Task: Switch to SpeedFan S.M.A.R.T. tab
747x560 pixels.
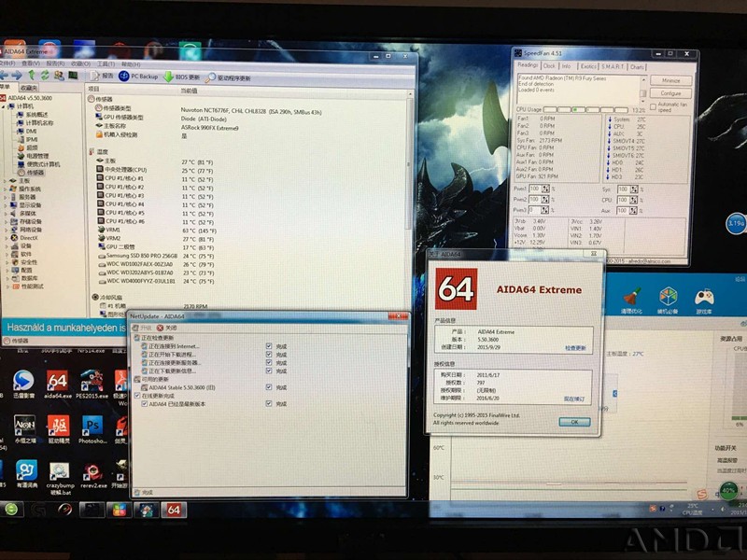Action: coord(613,66)
